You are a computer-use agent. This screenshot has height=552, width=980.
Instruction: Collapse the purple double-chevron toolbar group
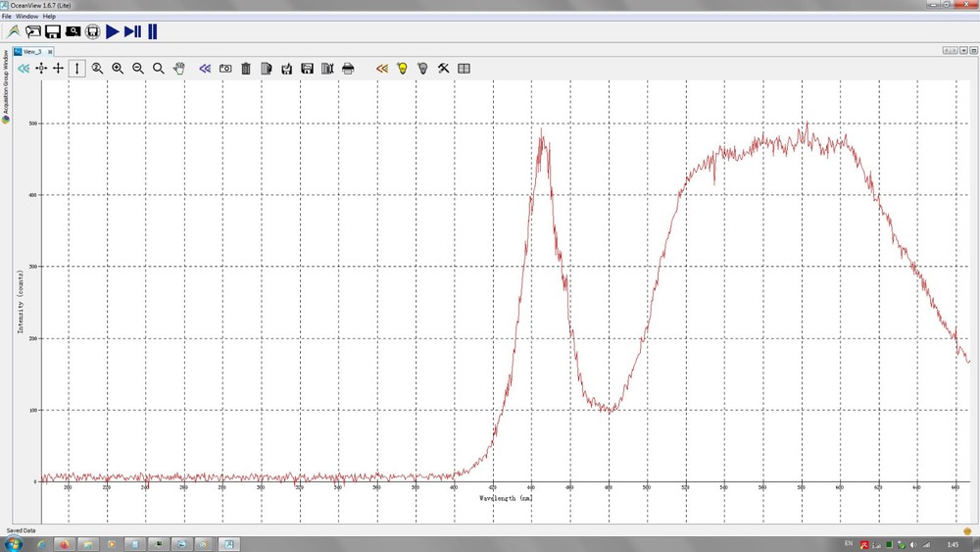[x=205, y=68]
